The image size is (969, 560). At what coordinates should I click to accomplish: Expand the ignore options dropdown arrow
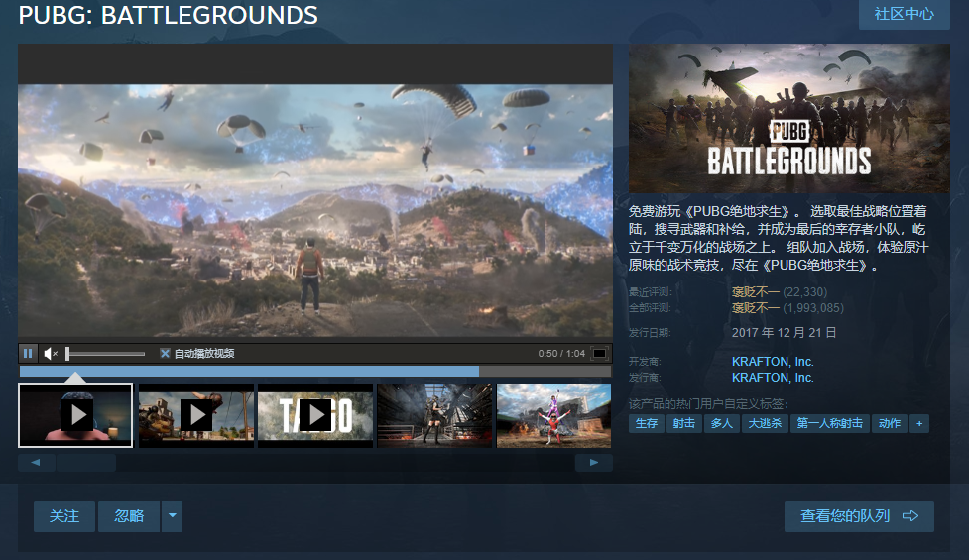(x=173, y=516)
